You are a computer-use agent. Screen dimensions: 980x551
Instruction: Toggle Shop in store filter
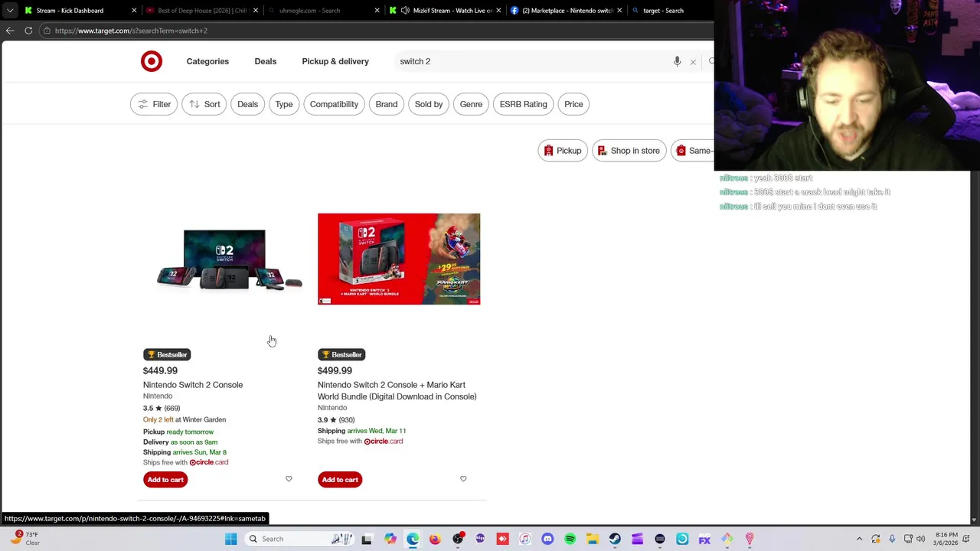click(x=629, y=151)
